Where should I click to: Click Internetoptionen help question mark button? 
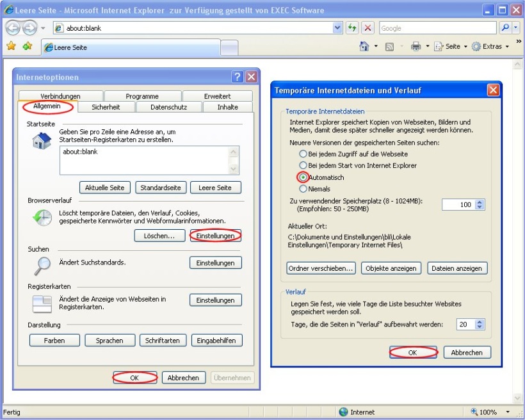(x=237, y=77)
